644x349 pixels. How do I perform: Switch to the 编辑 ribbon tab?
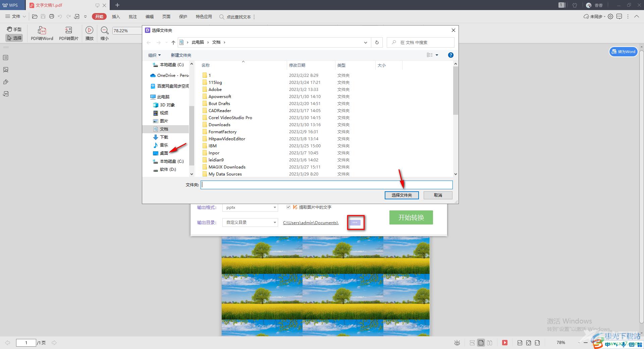tap(150, 16)
